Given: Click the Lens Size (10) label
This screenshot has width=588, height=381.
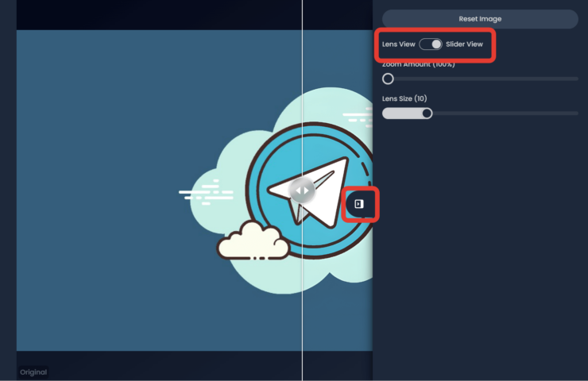Looking at the screenshot, I should [x=404, y=98].
